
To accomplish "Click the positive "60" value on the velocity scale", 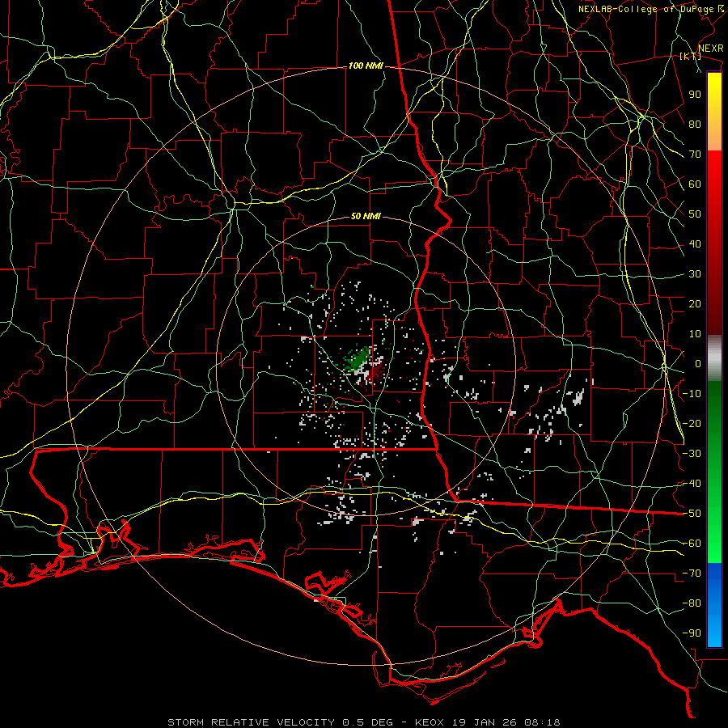I will pyautogui.click(x=695, y=184).
